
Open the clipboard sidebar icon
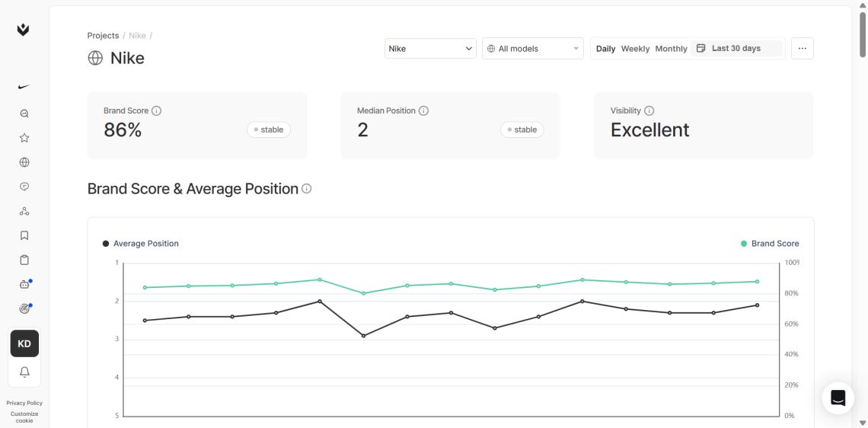point(24,260)
